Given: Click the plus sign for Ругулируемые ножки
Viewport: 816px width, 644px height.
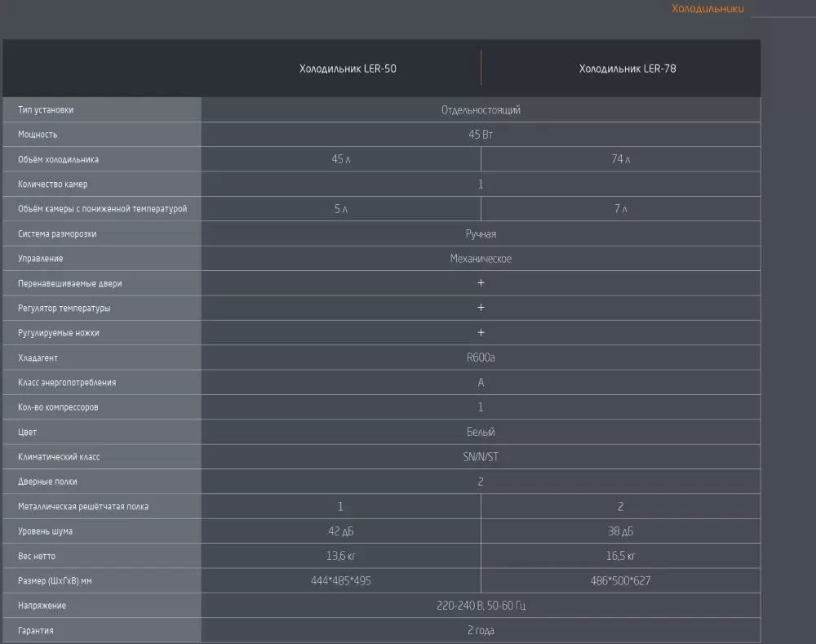Looking at the screenshot, I should click(x=481, y=333).
